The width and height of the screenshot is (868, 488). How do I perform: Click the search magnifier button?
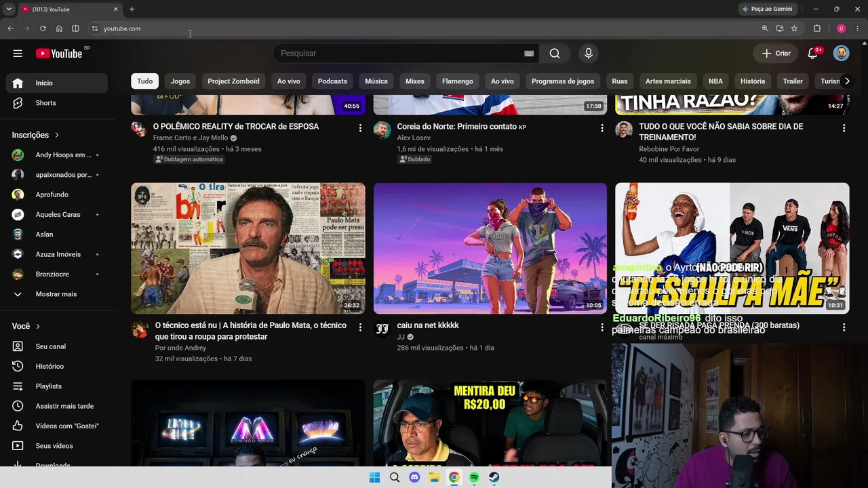coord(555,54)
